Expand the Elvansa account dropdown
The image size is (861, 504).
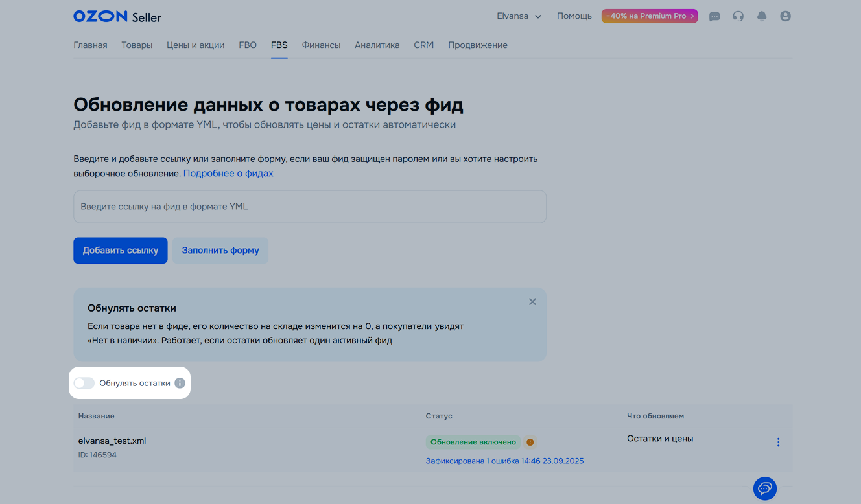tap(519, 16)
